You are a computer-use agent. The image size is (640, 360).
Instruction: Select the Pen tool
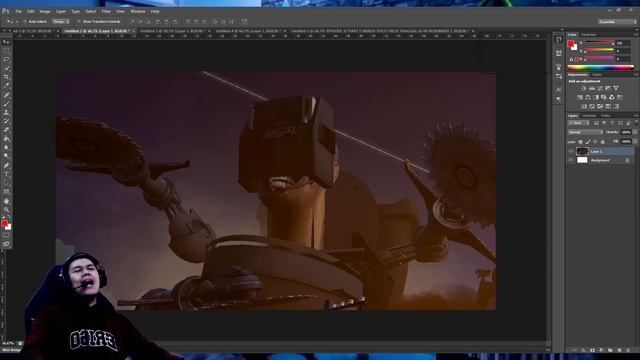(6, 166)
